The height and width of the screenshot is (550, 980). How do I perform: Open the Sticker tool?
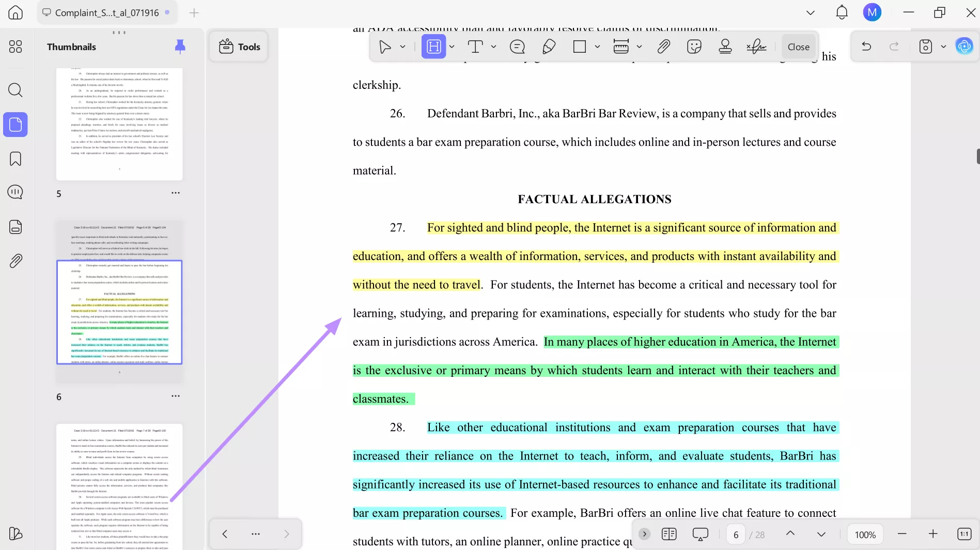click(694, 46)
